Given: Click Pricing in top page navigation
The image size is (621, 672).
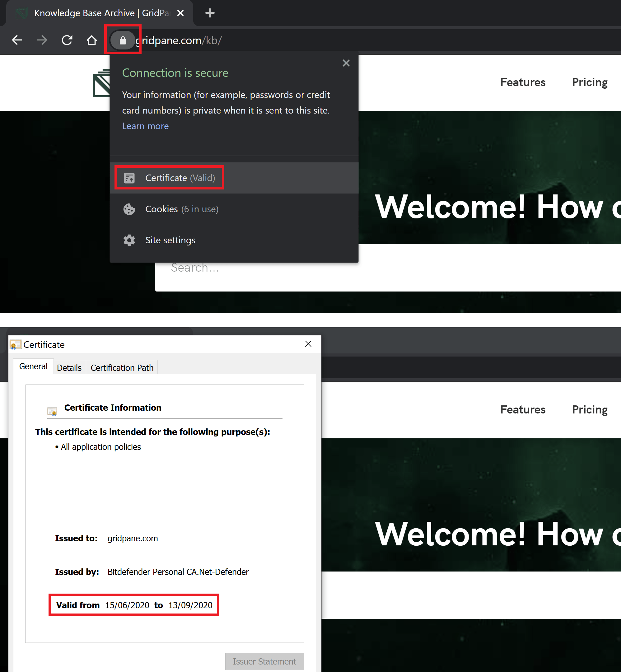Looking at the screenshot, I should point(590,82).
